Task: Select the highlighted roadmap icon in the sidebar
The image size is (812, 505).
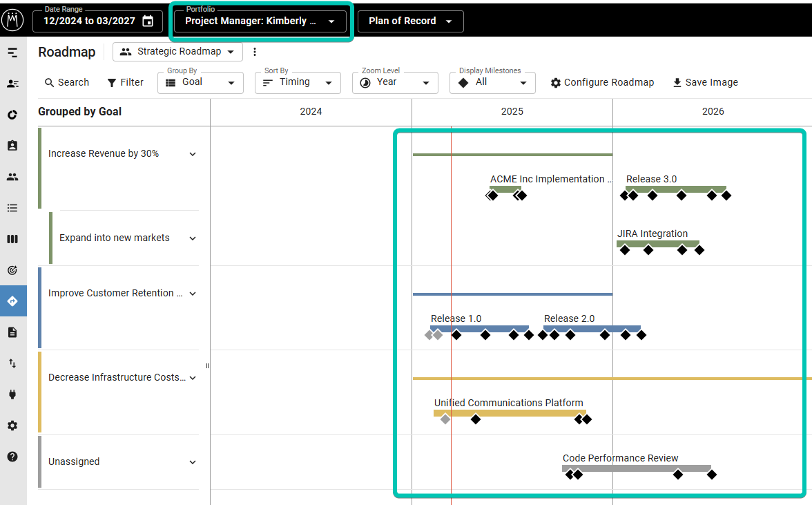Action: [x=13, y=301]
